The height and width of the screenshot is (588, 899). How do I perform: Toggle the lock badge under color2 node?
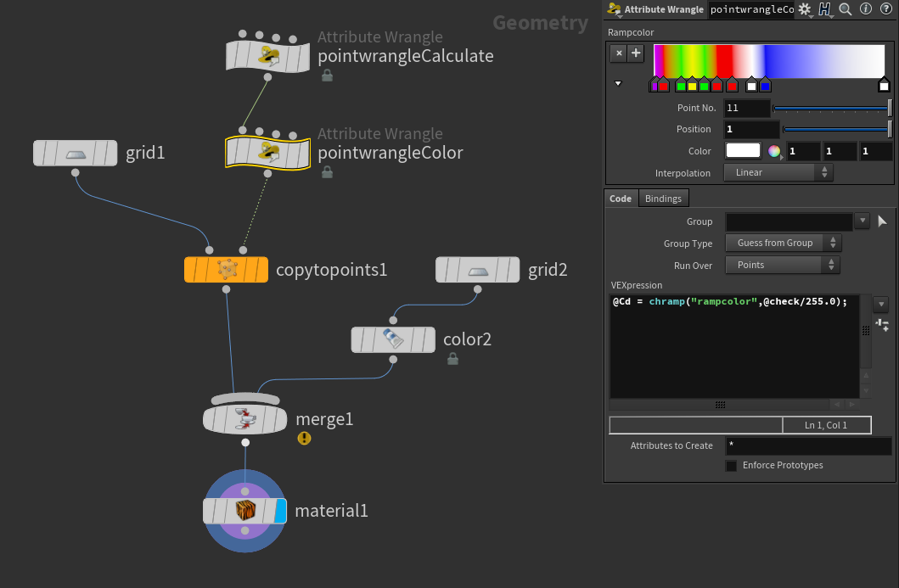pos(452,359)
